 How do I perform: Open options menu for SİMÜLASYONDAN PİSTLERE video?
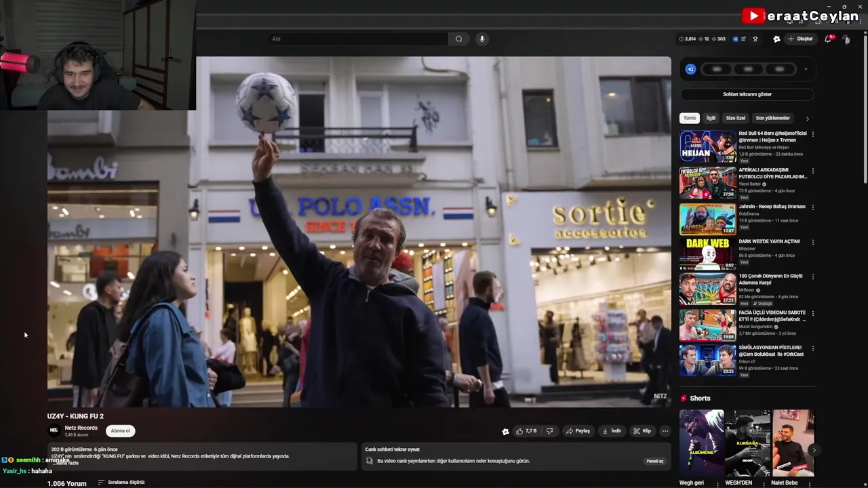[812, 348]
